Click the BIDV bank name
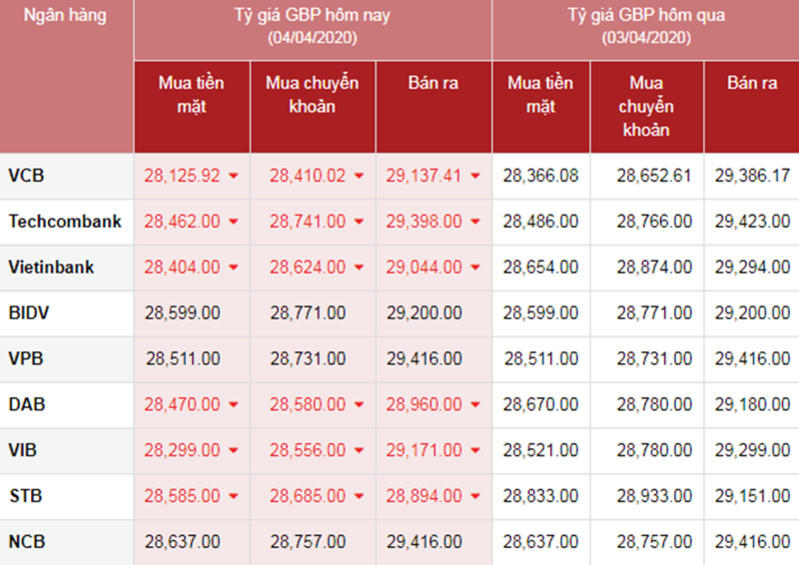This screenshot has height=565, width=799. tap(29, 313)
